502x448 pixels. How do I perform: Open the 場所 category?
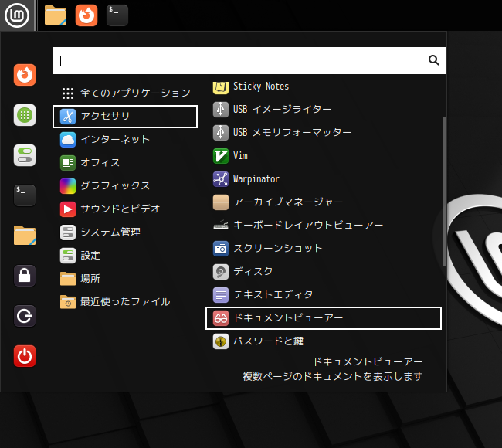125,278
